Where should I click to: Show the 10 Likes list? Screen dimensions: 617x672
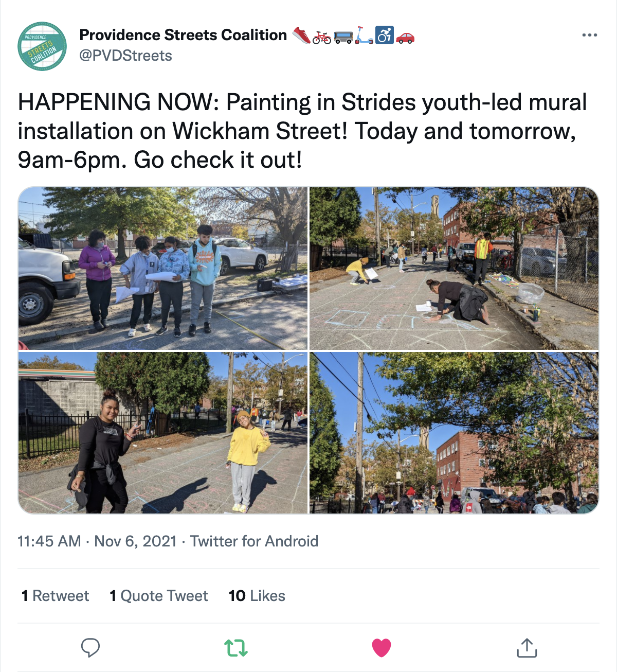(257, 596)
